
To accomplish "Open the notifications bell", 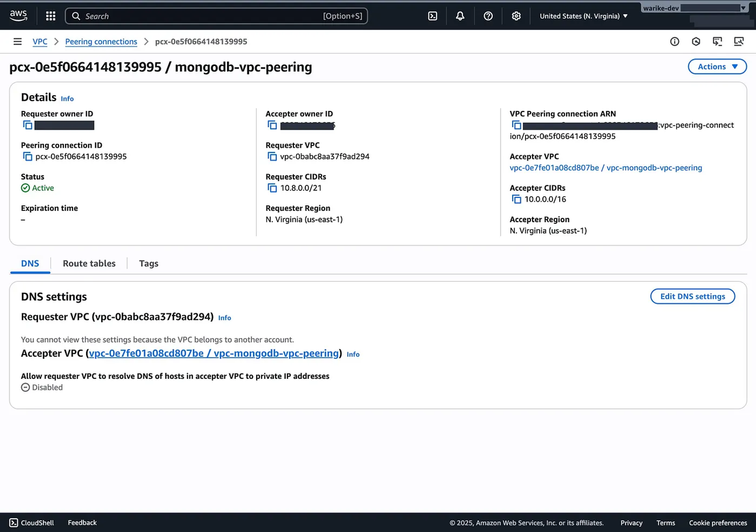I will click(460, 16).
